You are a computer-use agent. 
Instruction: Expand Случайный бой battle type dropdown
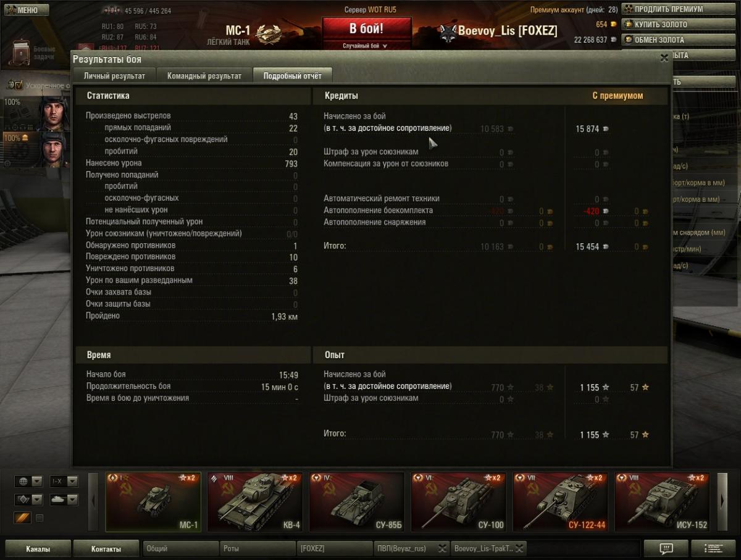coord(366,46)
